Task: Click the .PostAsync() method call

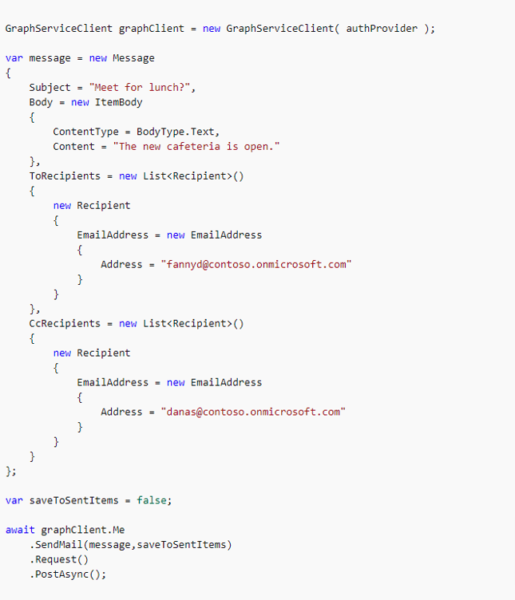Action: pos(65,574)
